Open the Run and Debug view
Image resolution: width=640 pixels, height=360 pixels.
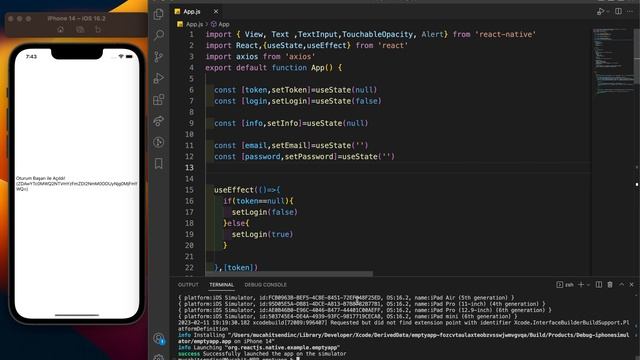tap(159, 78)
